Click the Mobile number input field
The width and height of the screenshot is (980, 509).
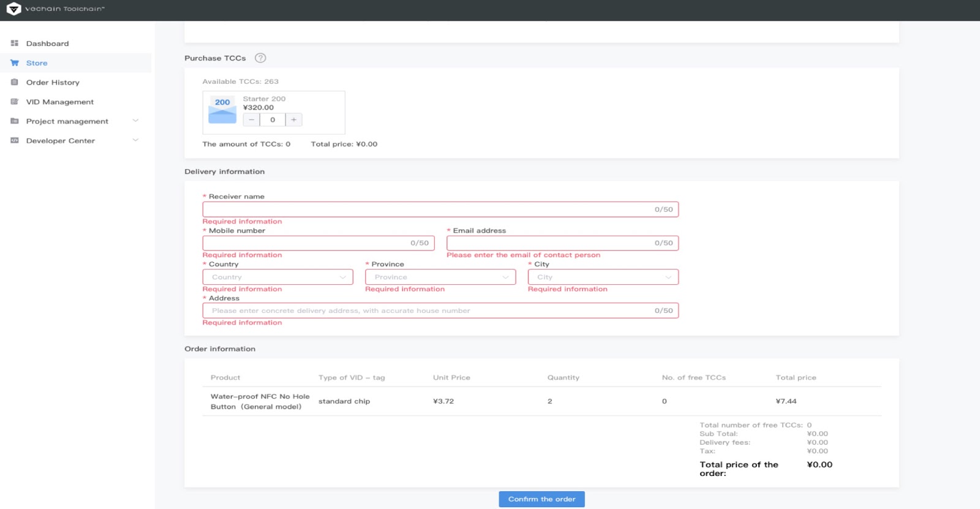(x=318, y=243)
